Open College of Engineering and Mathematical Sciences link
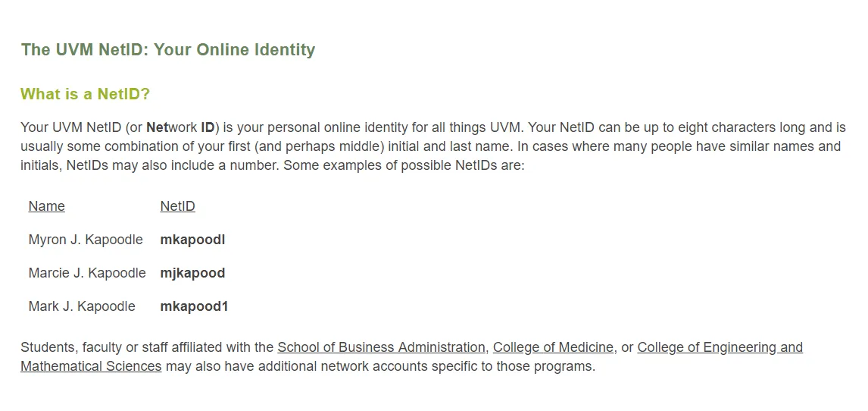The image size is (868, 411). [720, 347]
